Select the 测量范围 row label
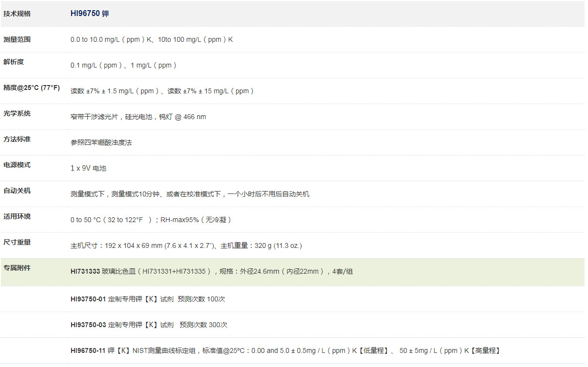Image resolution: width=588 pixels, height=367 pixels. click(x=17, y=39)
